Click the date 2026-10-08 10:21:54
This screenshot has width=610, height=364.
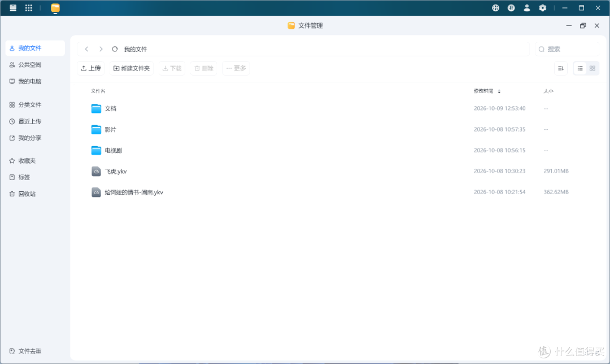click(499, 192)
